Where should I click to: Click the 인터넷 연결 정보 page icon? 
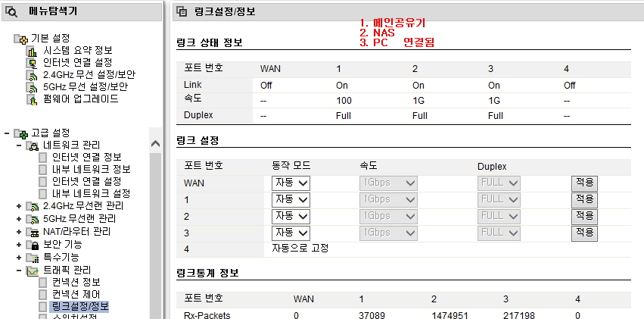tap(42, 158)
